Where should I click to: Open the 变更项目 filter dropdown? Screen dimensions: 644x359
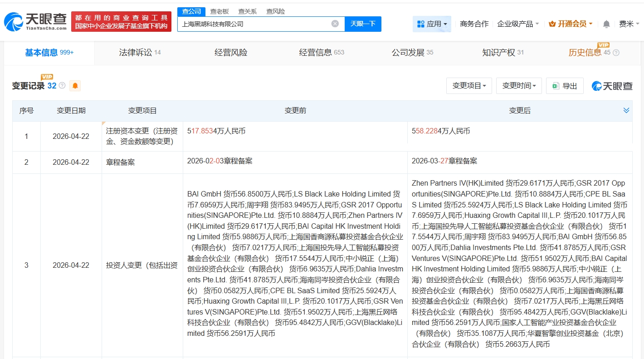[x=469, y=85]
